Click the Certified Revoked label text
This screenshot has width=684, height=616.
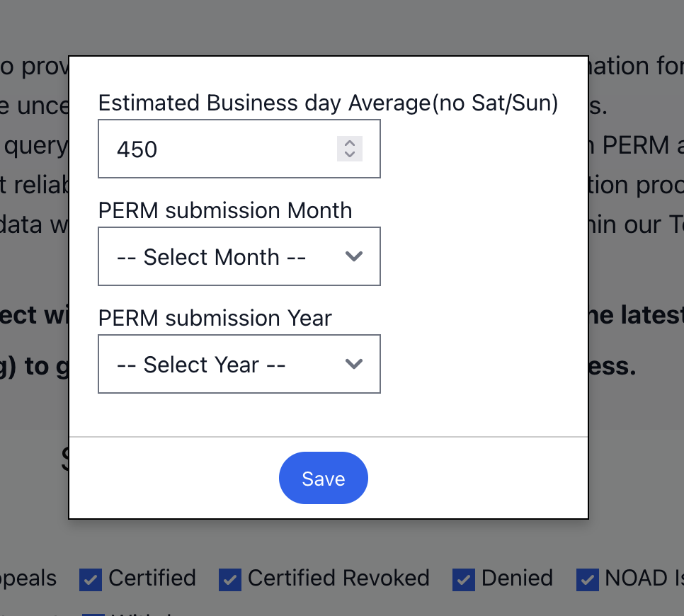(x=338, y=578)
